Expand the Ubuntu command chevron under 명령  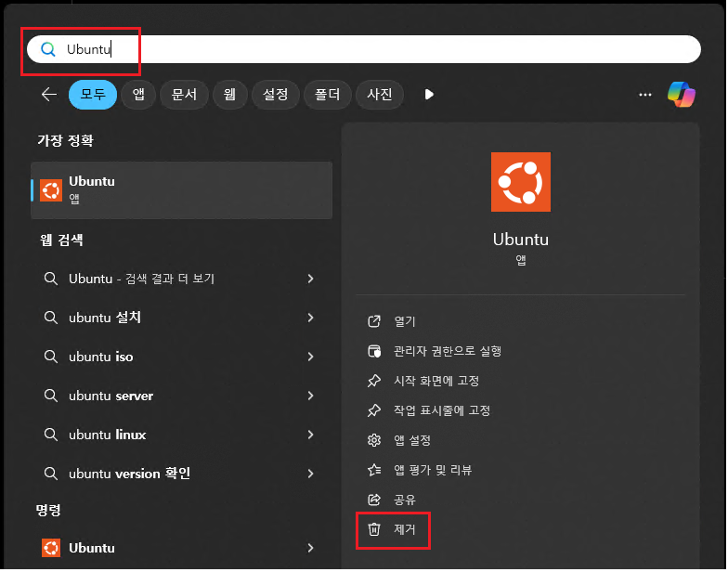310,548
